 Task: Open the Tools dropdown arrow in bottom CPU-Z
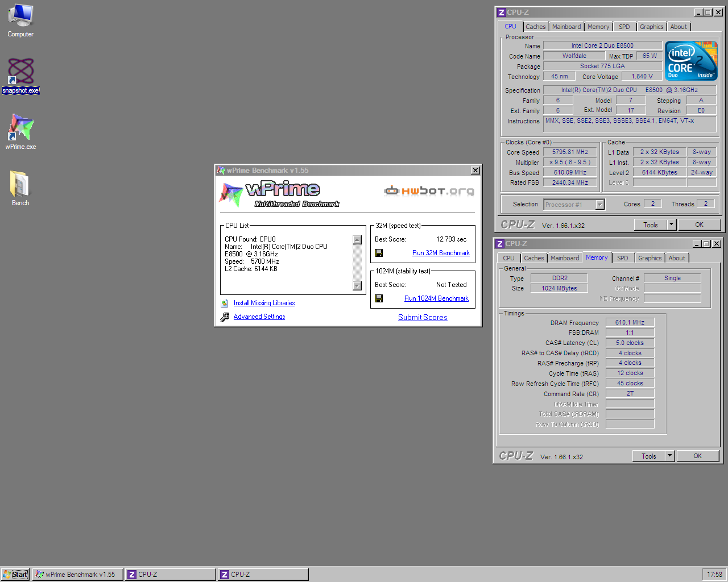coord(669,456)
